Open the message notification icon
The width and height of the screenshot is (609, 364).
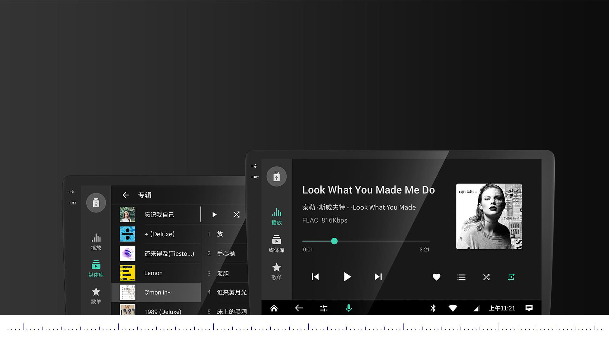point(529,308)
